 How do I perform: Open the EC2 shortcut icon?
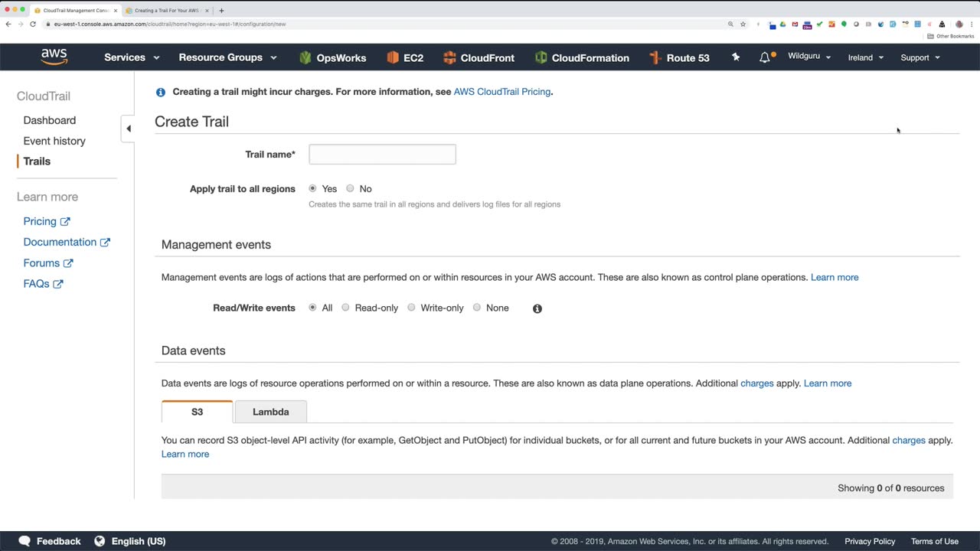393,57
